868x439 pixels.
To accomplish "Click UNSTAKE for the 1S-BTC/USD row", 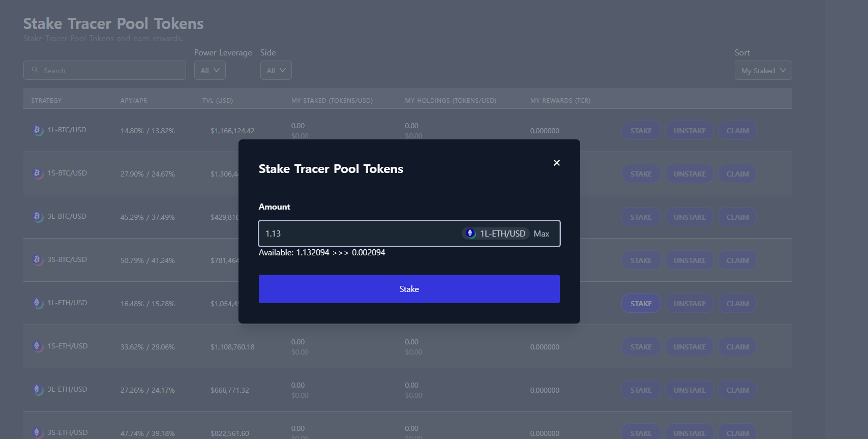I will (690, 174).
